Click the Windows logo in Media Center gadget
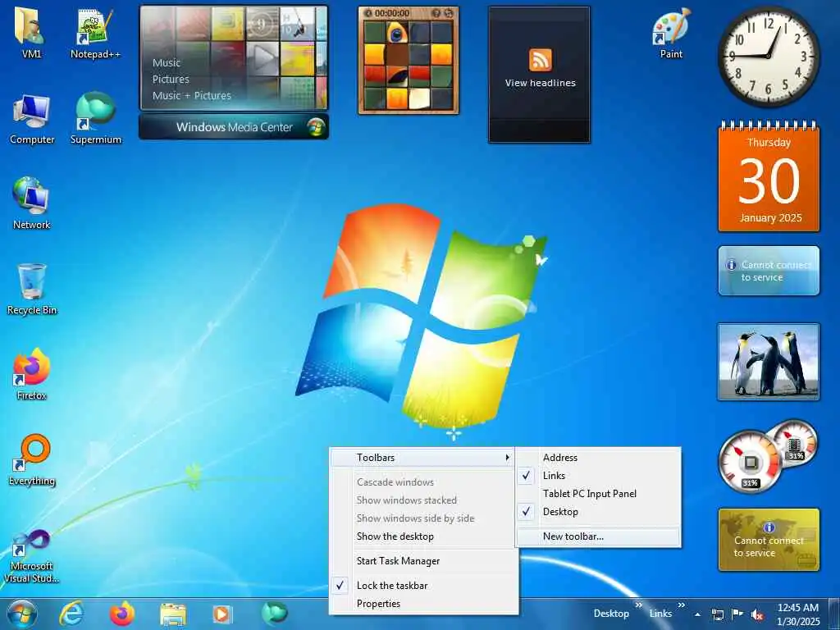The image size is (840, 630). click(316, 127)
